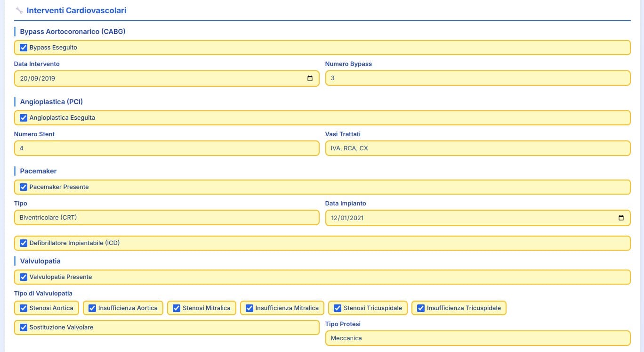Screen dimensions: 644x352
Task: Toggle Insufficienza Tricuspidale checkbox
Action: coord(421,308)
